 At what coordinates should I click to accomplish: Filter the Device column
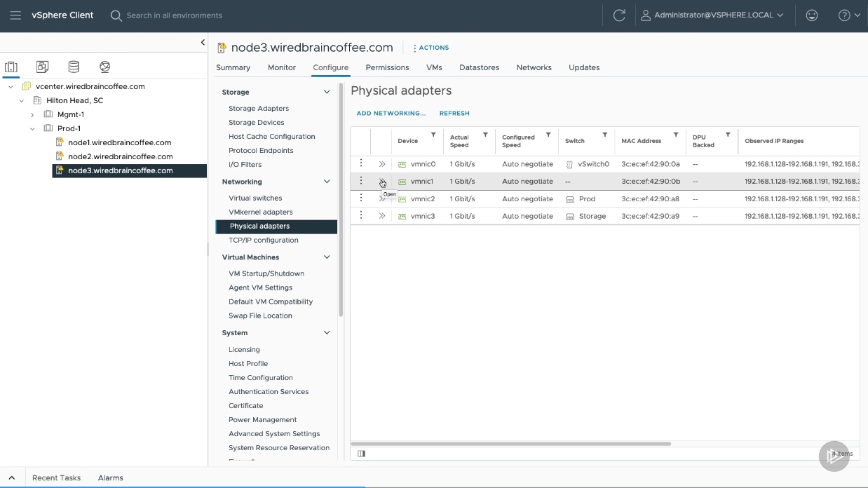click(x=433, y=135)
